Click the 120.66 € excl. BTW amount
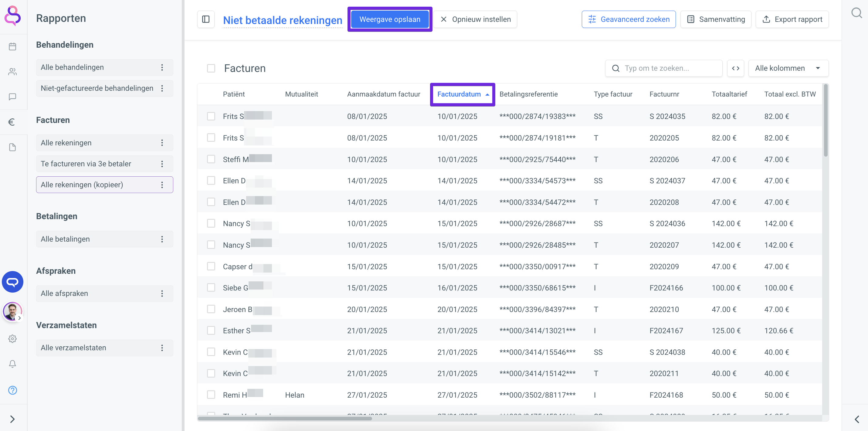Image resolution: width=868 pixels, height=431 pixels. pyautogui.click(x=778, y=330)
